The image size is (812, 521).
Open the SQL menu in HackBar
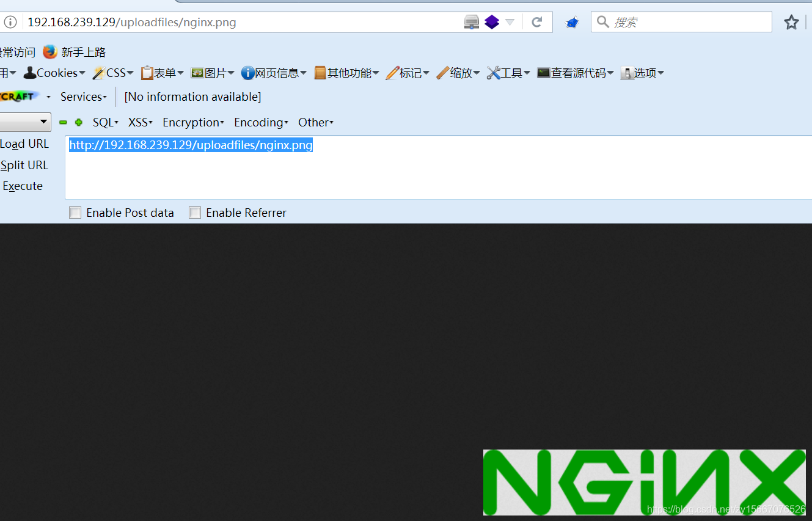pos(106,122)
